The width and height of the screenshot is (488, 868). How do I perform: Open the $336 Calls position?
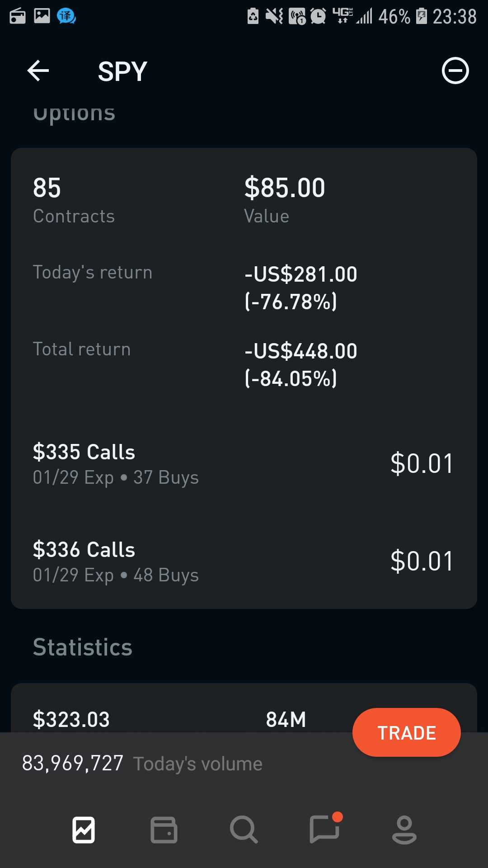(x=116, y=561)
